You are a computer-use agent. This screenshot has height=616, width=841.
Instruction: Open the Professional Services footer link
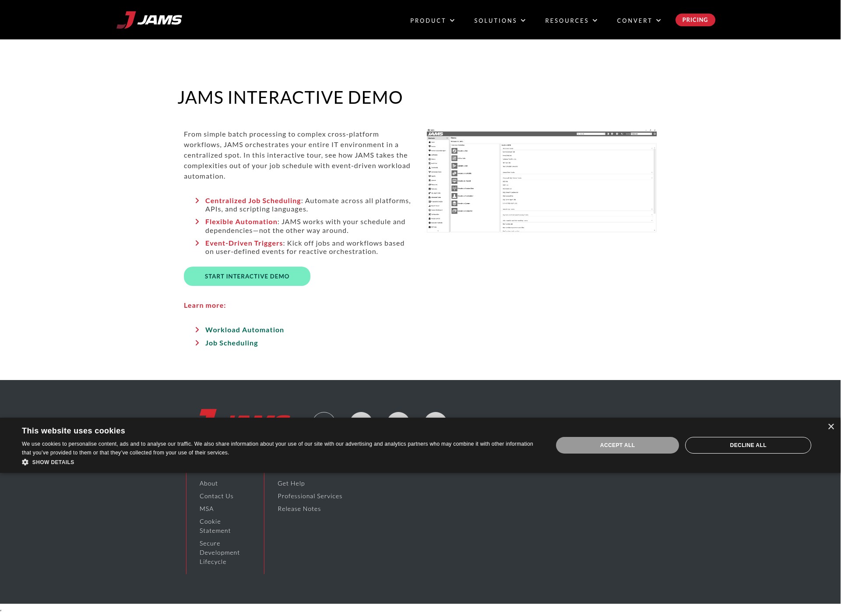[310, 496]
